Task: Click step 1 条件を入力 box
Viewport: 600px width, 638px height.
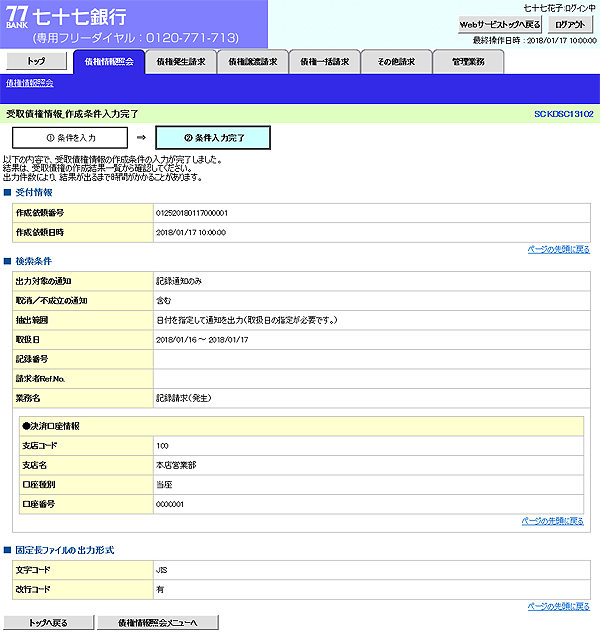Action: coord(70,138)
